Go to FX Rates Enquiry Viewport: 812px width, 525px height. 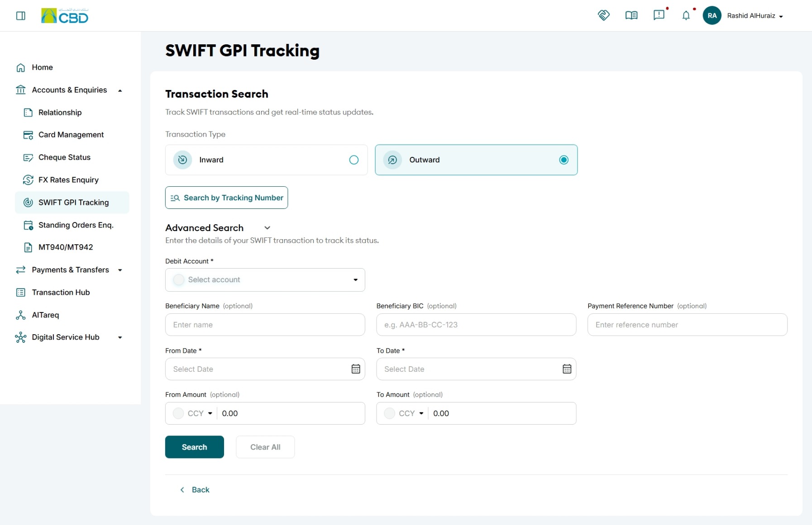68,180
